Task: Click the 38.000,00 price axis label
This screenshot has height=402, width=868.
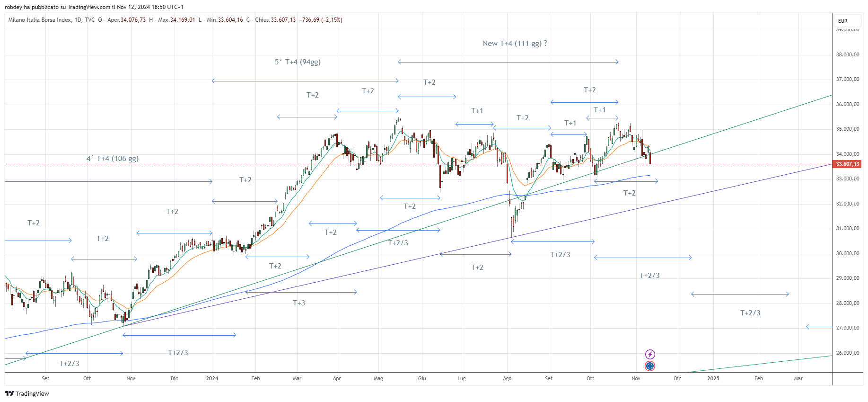Action: (x=848, y=54)
